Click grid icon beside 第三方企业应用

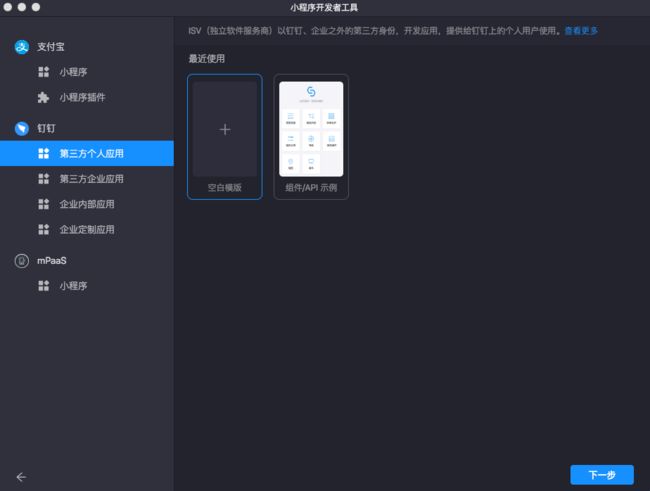(44, 179)
